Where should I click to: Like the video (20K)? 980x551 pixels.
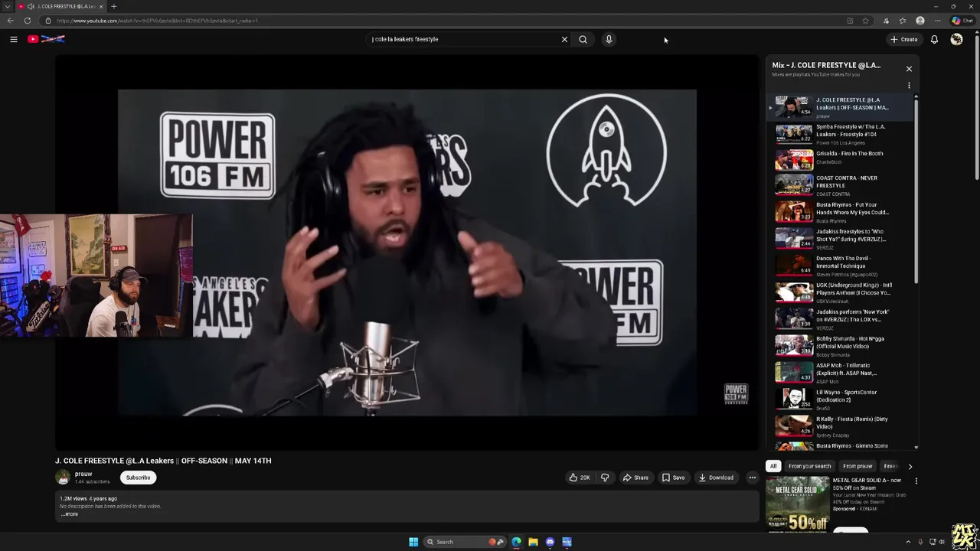579,478
